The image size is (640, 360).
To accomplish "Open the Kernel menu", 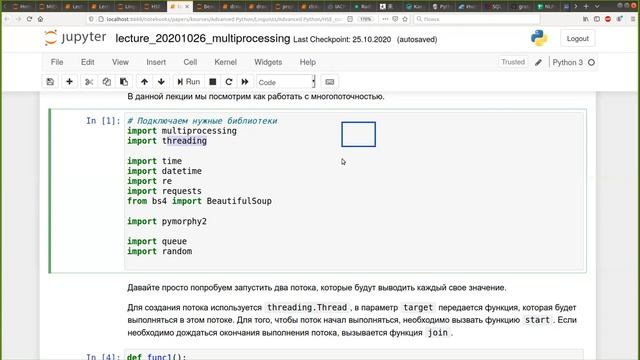I will [x=225, y=62].
